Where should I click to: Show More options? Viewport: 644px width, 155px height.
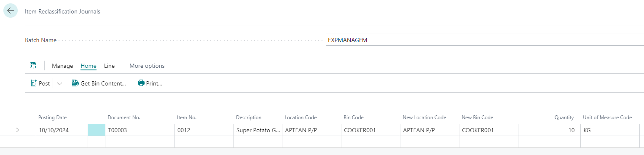(147, 66)
